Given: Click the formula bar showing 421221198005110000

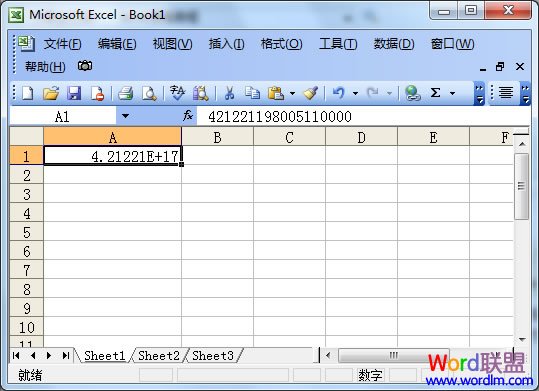Looking at the screenshot, I should click(363, 117).
